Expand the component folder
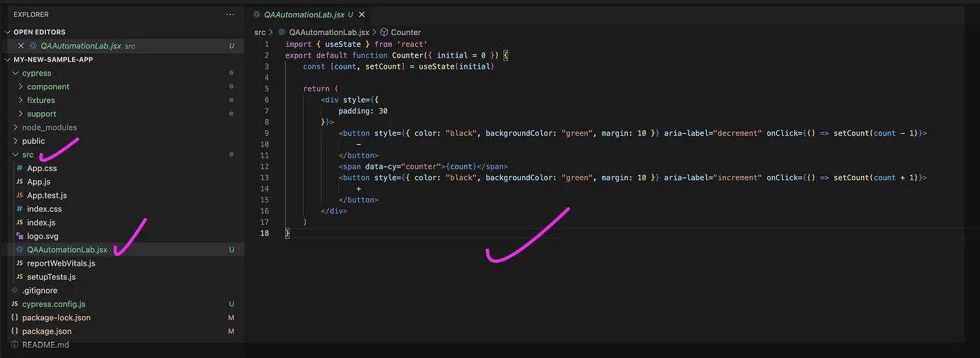Screen dimensions: 980x358 (x=20, y=87)
